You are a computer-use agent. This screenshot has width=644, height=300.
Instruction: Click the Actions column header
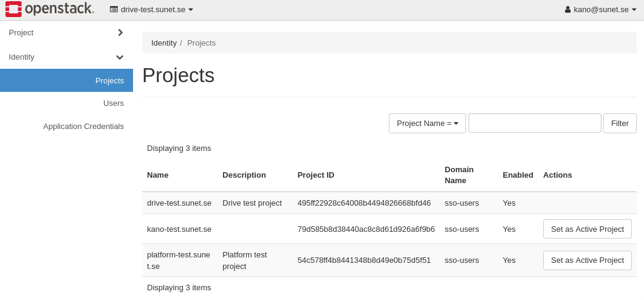coord(557,175)
